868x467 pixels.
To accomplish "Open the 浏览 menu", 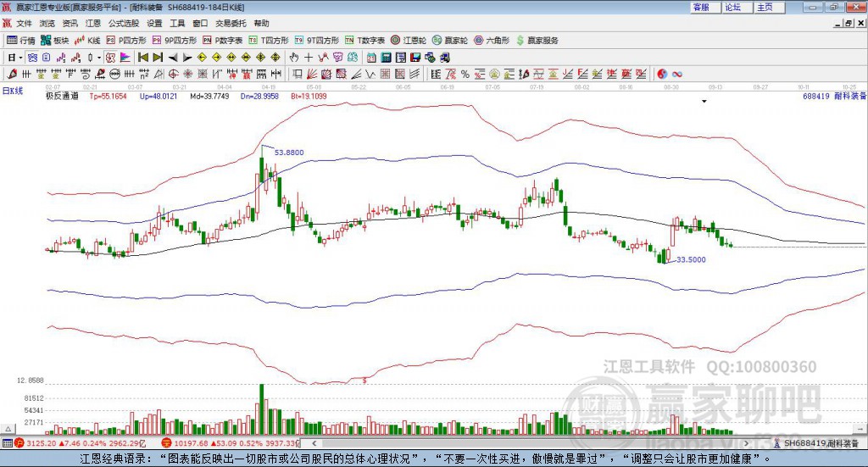I will coord(47,23).
